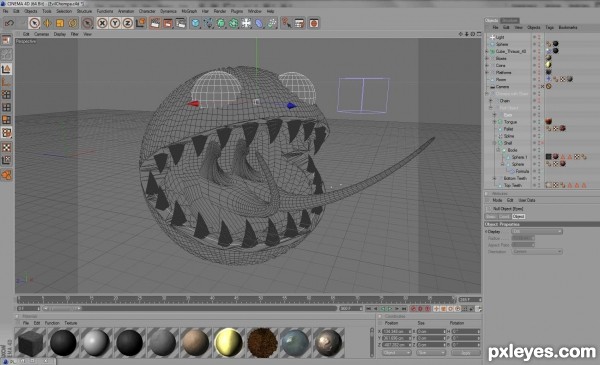600x365 pixels.
Task: Render the active view clapboard icon
Action: click(x=155, y=23)
